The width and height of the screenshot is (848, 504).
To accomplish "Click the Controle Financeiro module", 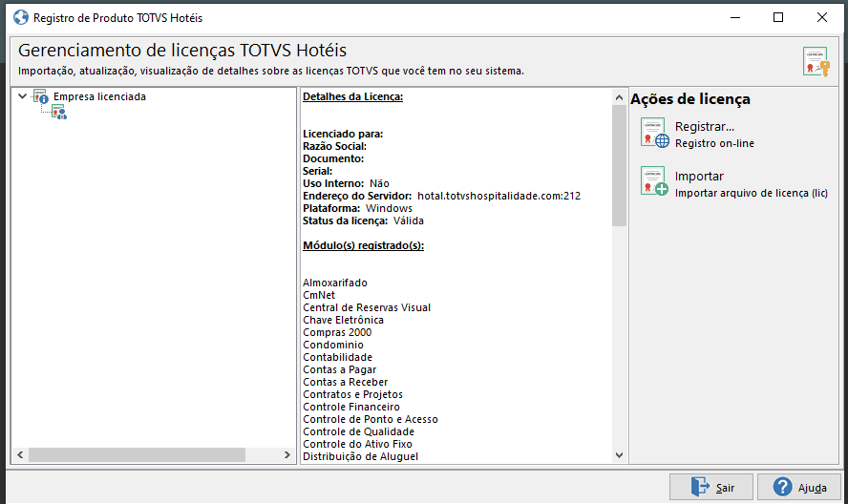I will click(x=351, y=408).
